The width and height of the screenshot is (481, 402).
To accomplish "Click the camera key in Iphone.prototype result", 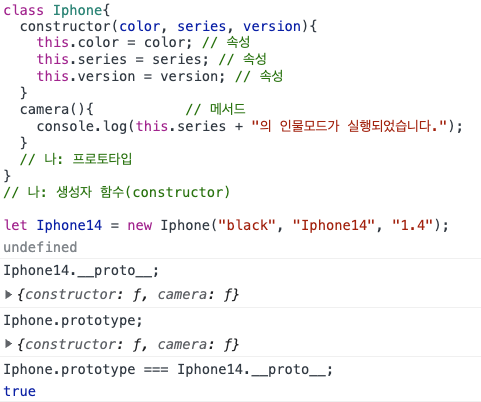I will 182,344.
